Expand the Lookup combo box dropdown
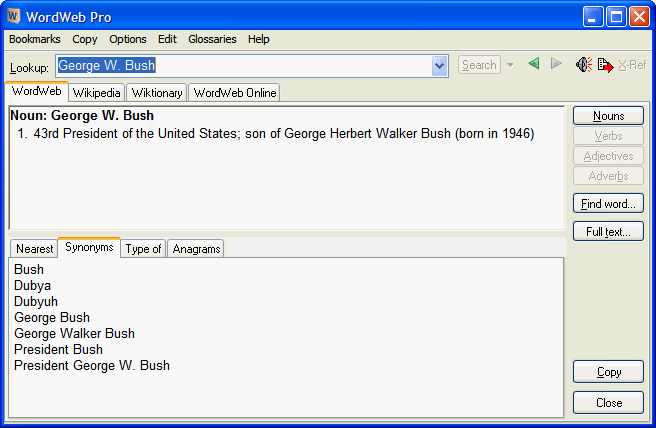This screenshot has width=656, height=428. point(439,66)
